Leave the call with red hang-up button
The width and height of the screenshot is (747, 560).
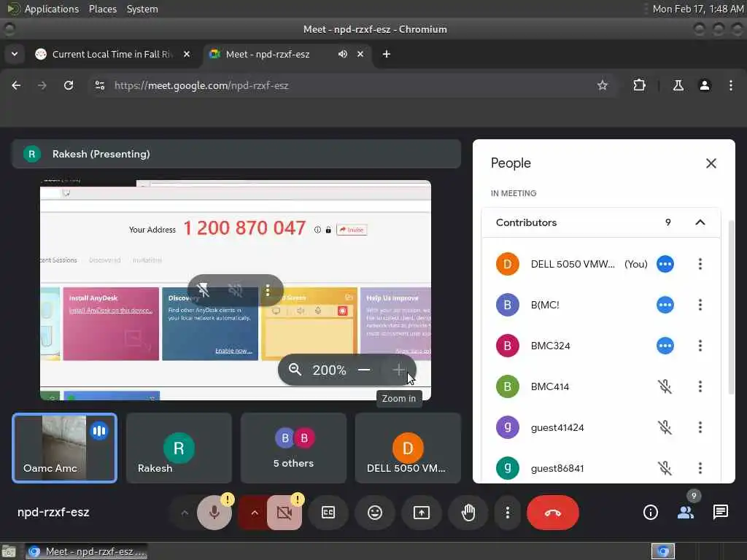pyautogui.click(x=553, y=513)
